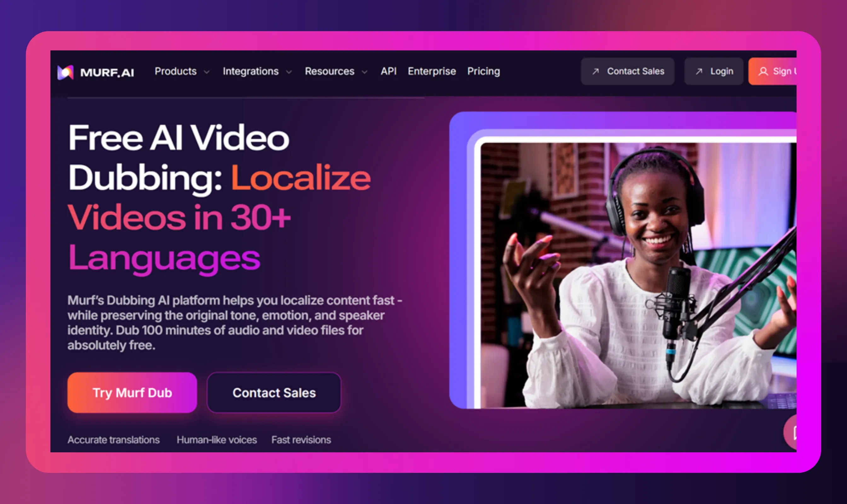
Task: Navigate to the Pricing page
Action: pyautogui.click(x=483, y=71)
